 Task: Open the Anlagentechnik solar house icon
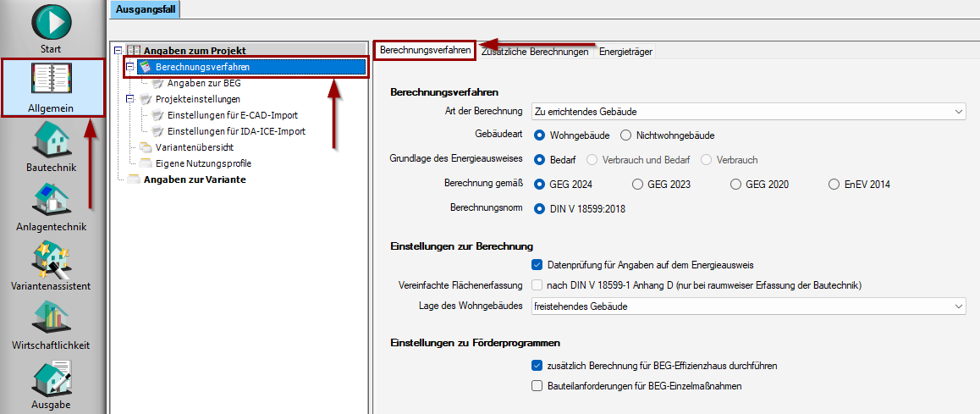click(52, 200)
